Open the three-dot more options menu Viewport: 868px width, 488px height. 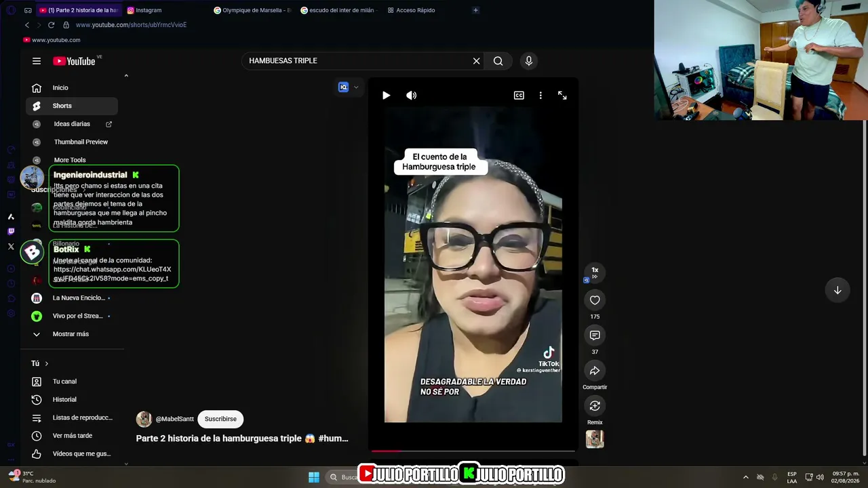click(540, 96)
